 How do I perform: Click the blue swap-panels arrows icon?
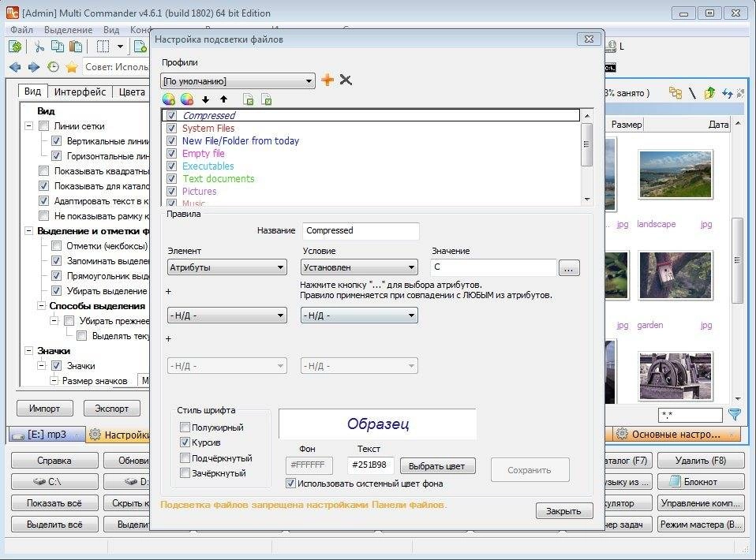point(727,93)
